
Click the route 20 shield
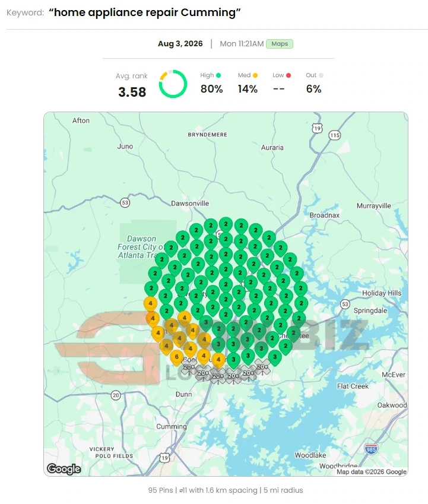[x=116, y=395]
